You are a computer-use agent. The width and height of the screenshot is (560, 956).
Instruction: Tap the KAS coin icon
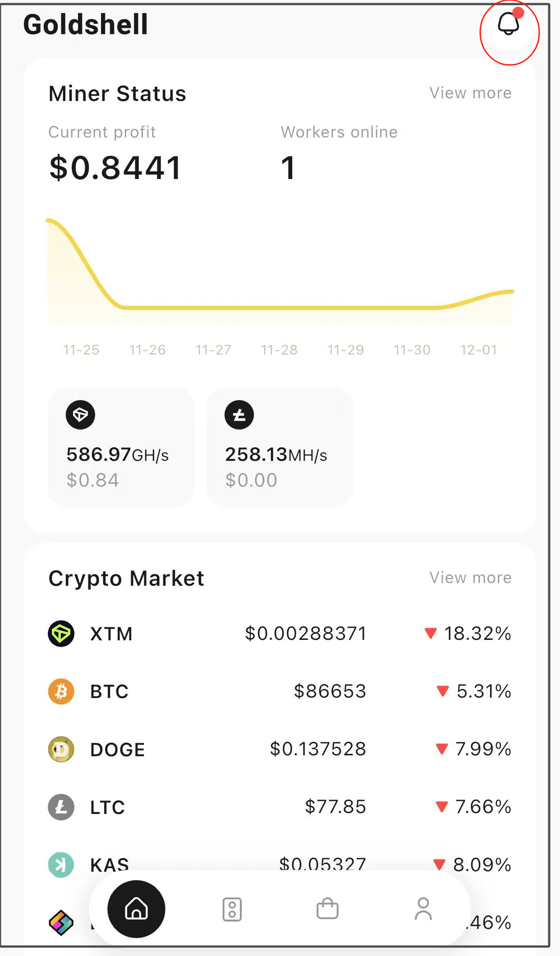tap(61, 864)
